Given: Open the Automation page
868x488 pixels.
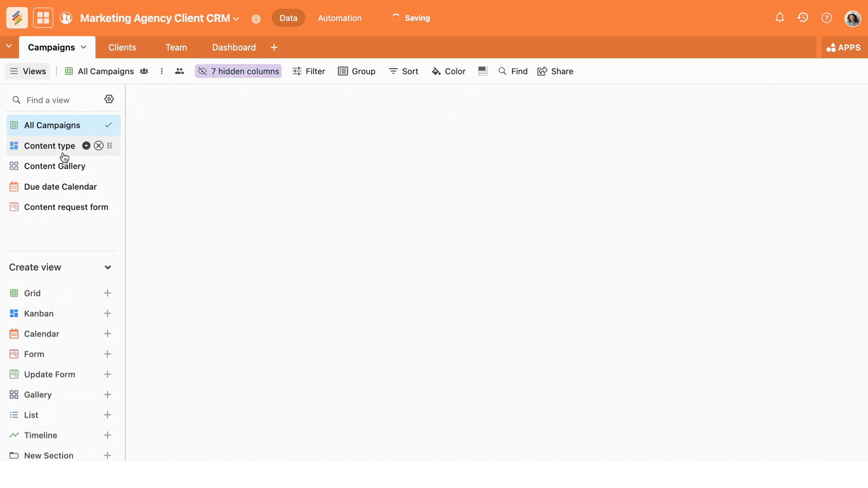Looking at the screenshot, I should coord(340,18).
